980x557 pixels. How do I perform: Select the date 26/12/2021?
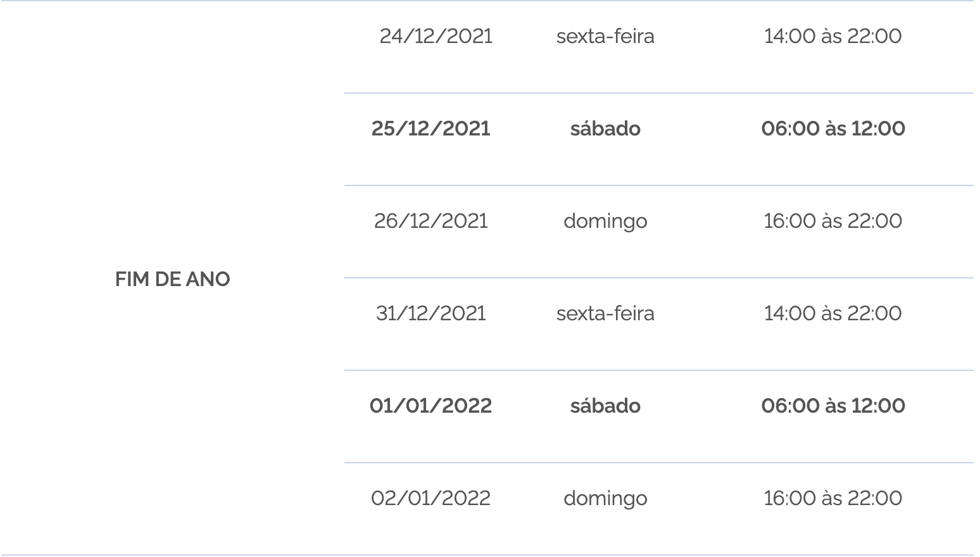[430, 221]
